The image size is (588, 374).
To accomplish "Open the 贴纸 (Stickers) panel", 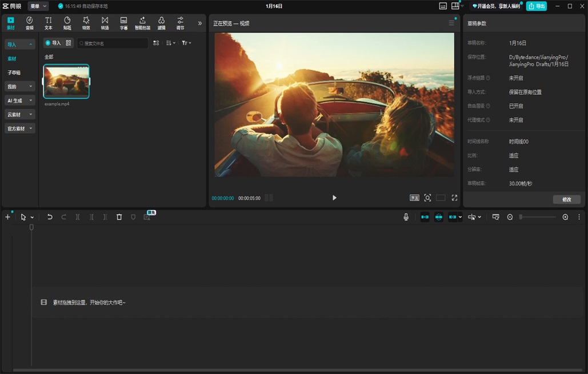I will point(67,23).
